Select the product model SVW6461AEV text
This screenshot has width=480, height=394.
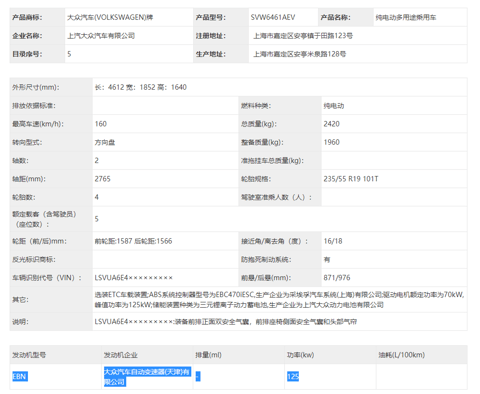273,17
